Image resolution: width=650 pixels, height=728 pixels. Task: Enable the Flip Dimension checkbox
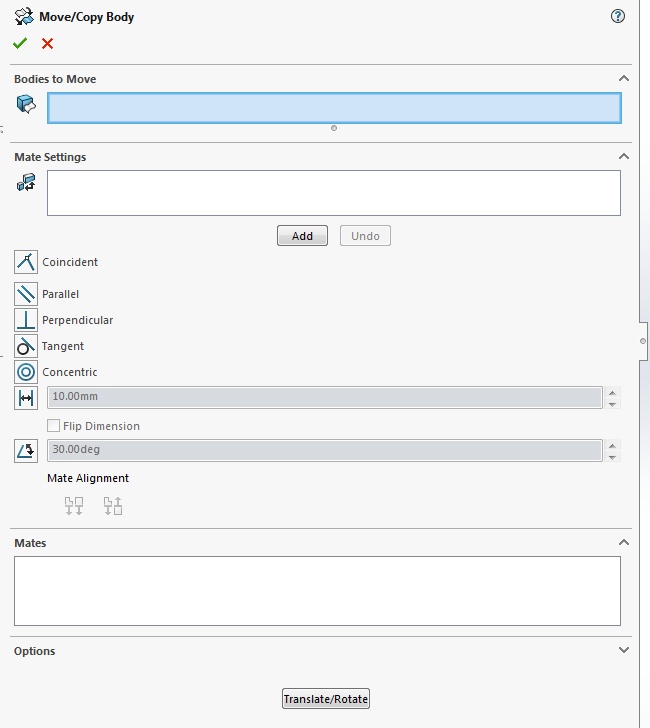click(53, 425)
